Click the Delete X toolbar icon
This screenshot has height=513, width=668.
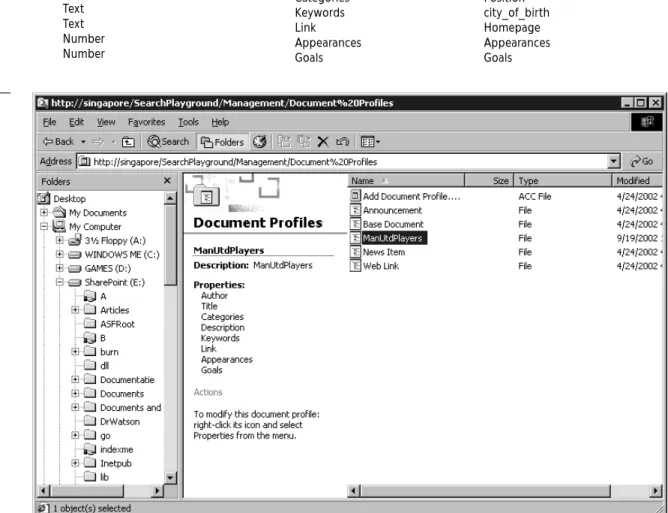pyautogui.click(x=323, y=142)
